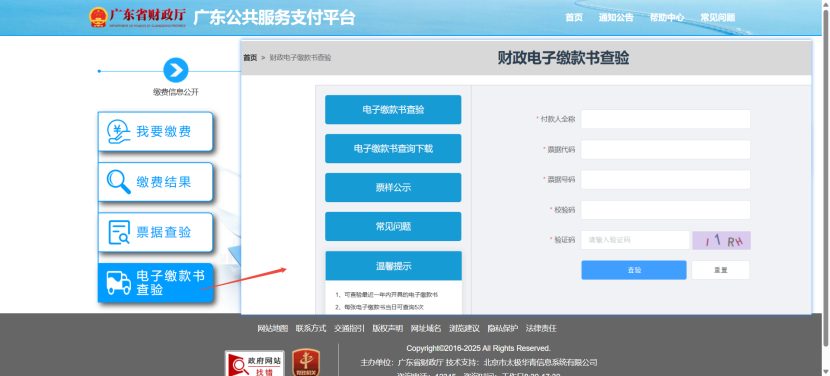Click the 重置 reset button
Viewport: 830px width, 376px height.
(720, 270)
